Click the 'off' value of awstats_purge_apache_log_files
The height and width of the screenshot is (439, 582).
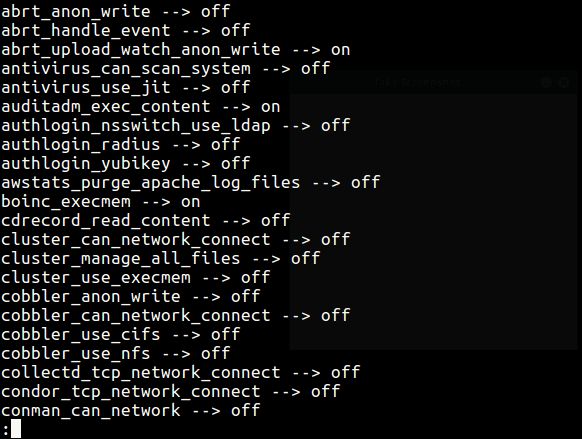click(365, 182)
